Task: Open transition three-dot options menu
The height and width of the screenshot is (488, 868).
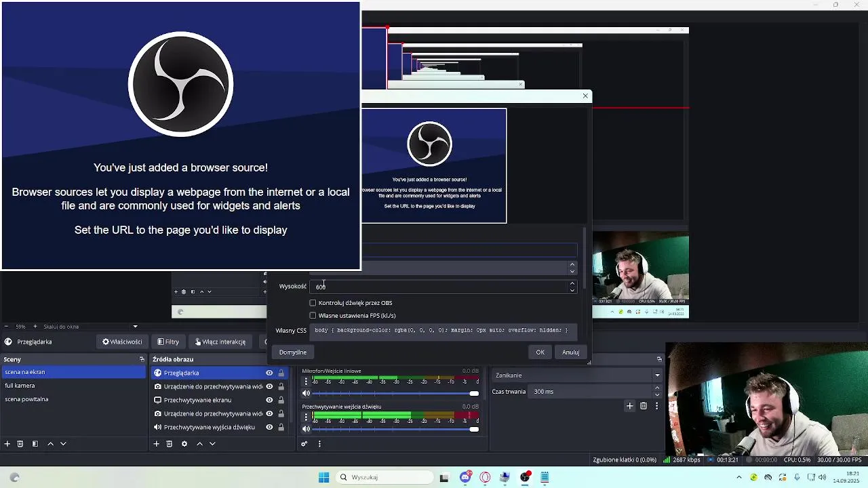Action: coord(656,406)
